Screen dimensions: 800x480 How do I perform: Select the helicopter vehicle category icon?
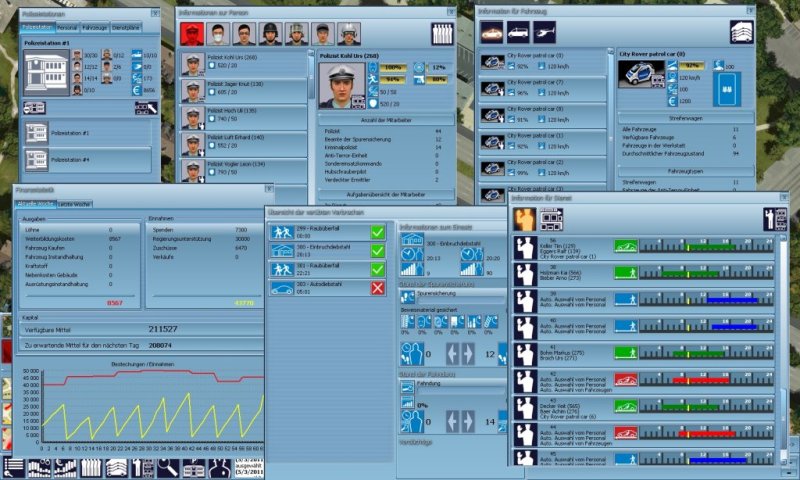pyautogui.click(x=545, y=31)
